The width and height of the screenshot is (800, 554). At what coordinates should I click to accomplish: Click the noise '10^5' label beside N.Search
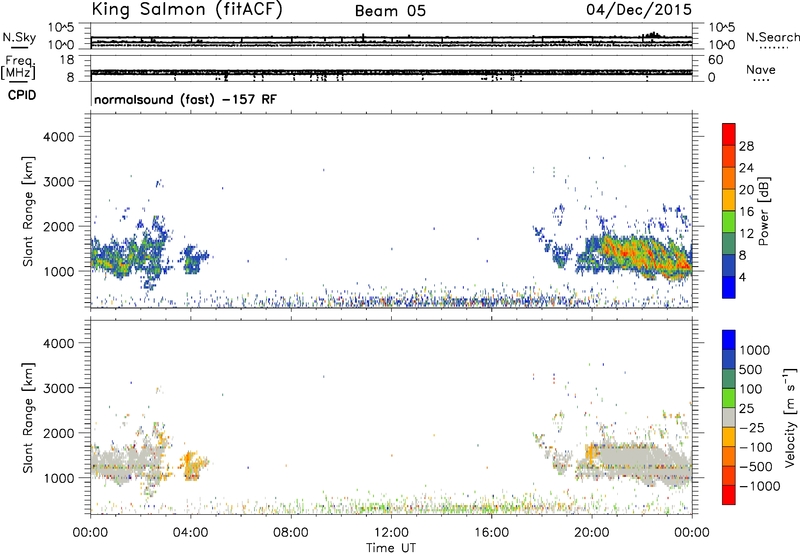[x=722, y=28]
